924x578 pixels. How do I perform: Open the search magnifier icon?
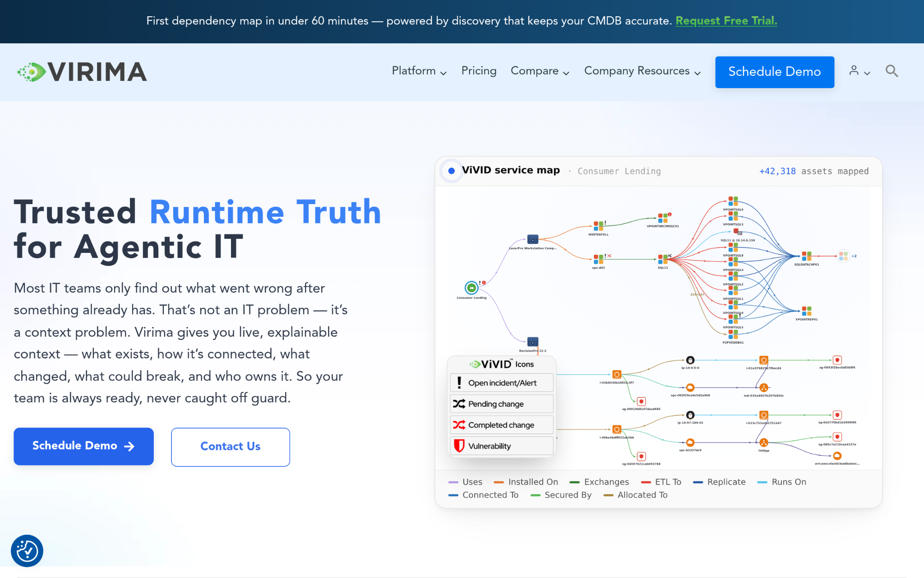click(892, 71)
